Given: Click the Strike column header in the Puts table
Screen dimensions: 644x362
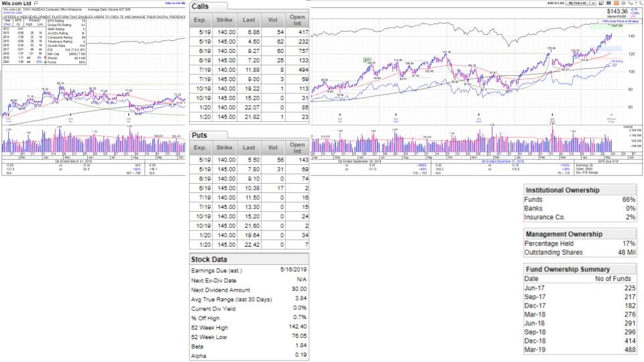Looking at the screenshot, I should tap(224, 147).
